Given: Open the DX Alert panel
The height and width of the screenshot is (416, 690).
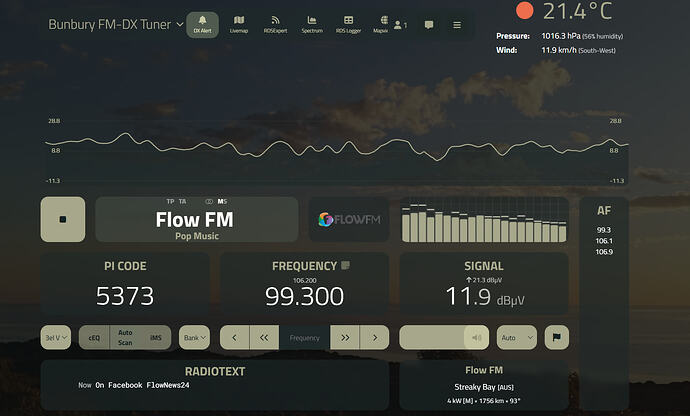Looking at the screenshot, I should click(203, 24).
